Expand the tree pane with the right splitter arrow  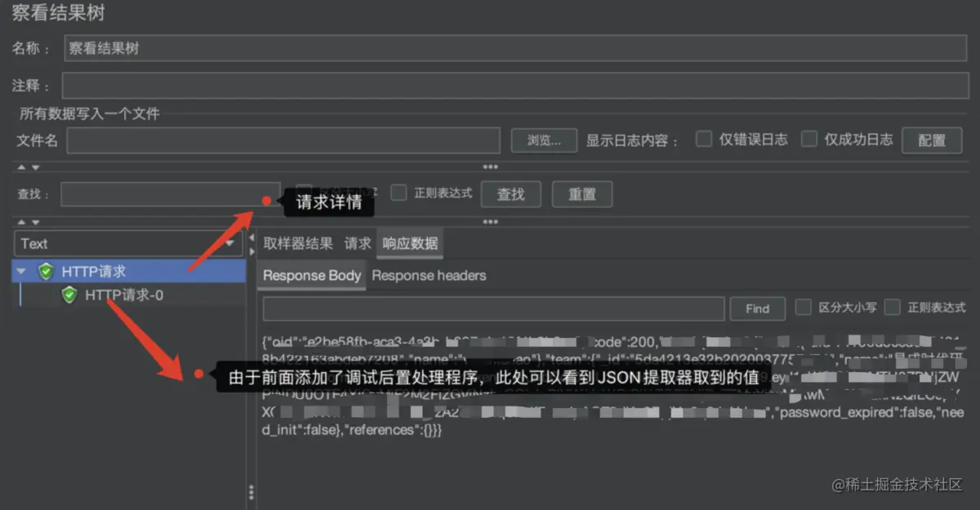click(252, 251)
